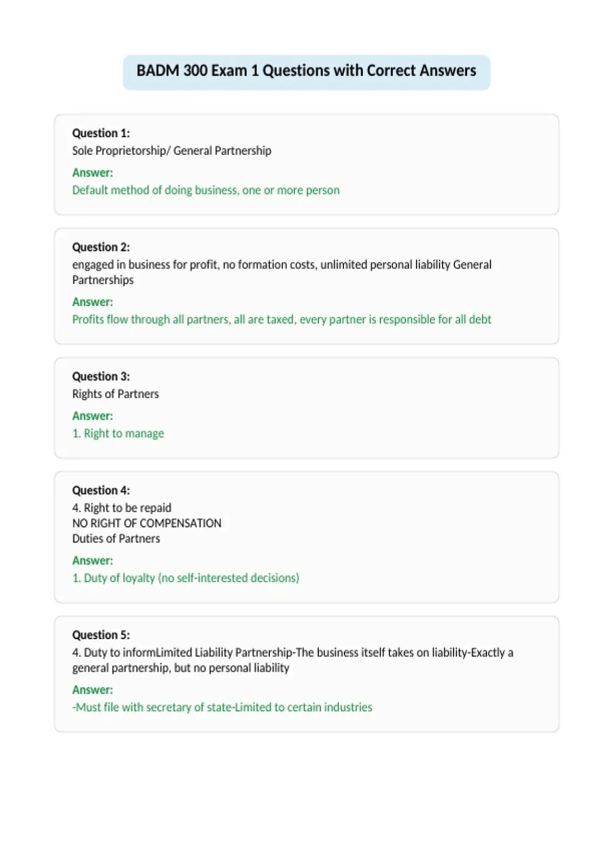Click the line 4. Right to be repaid
The width and height of the screenshot is (613, 868).
click(122, 508)
